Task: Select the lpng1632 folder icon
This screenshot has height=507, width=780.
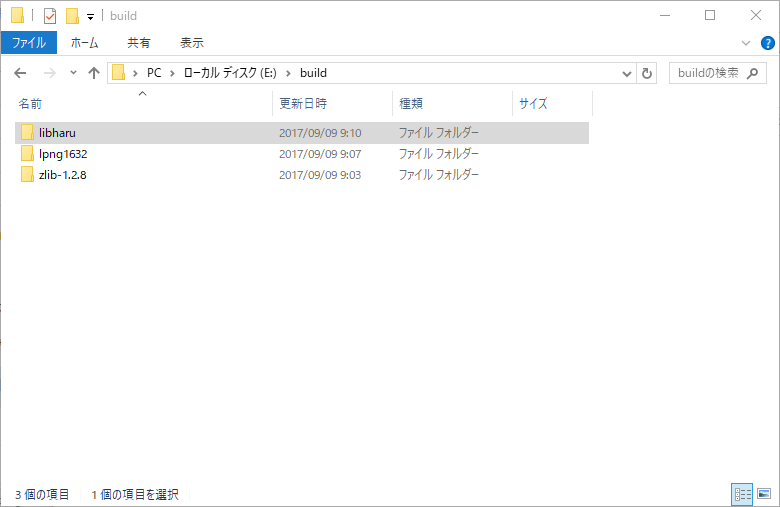Action: (27, 154)
